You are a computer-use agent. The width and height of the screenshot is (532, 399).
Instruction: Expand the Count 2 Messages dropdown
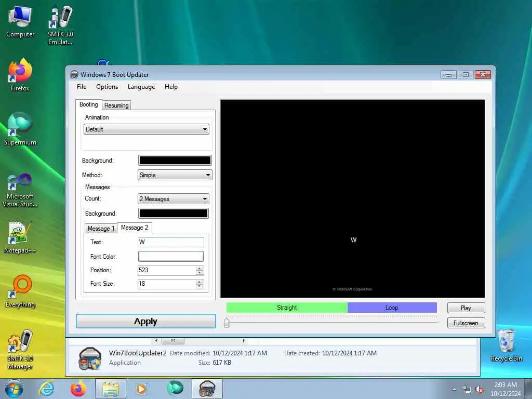tap(174, 199)
